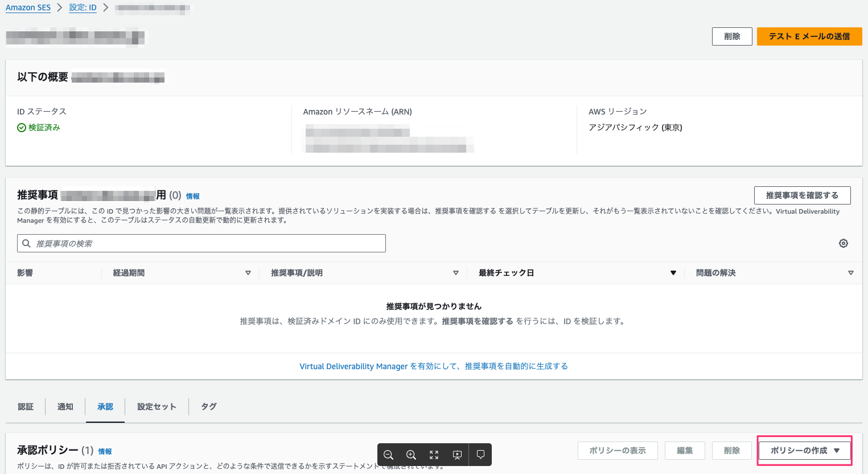Open the recommendations table preferences gear

pos(843,243)
